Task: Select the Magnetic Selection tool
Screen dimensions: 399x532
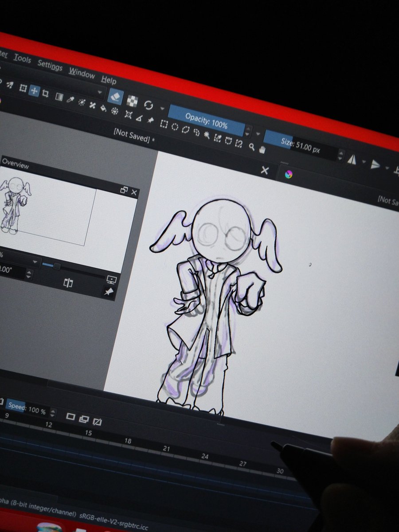Action: coord(239,143)
